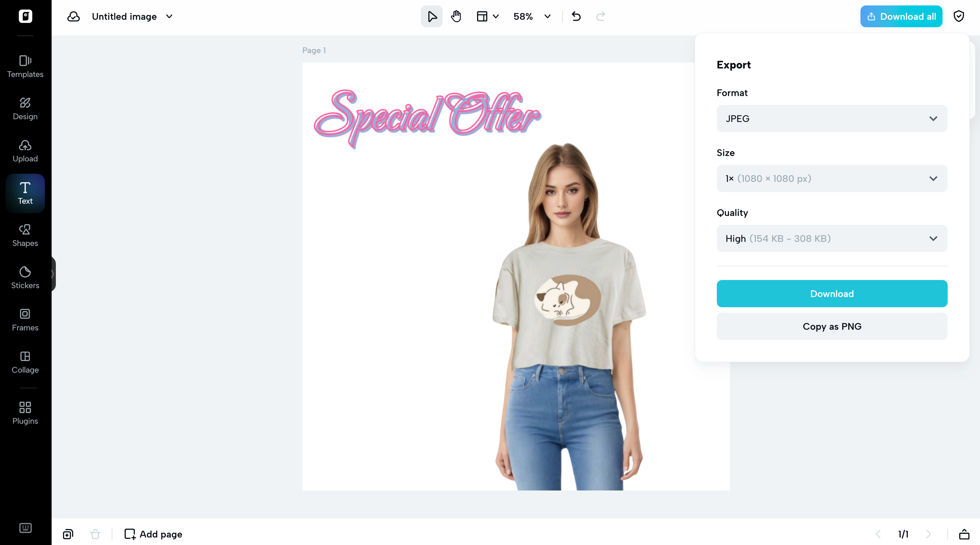Image resolution: width=980 pixels, height=545 pixels.
Task: Open the Shapes panel
Action: pos(25,235)
